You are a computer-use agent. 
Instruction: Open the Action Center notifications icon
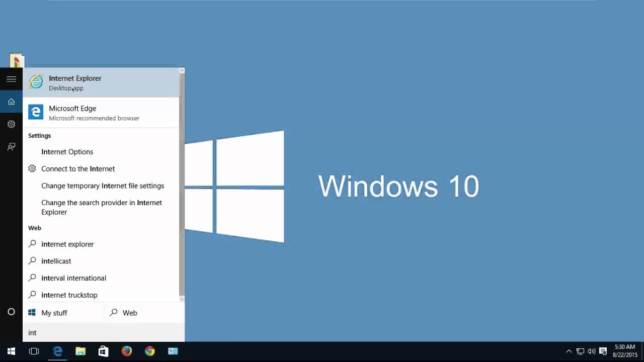tap(603, 351)
